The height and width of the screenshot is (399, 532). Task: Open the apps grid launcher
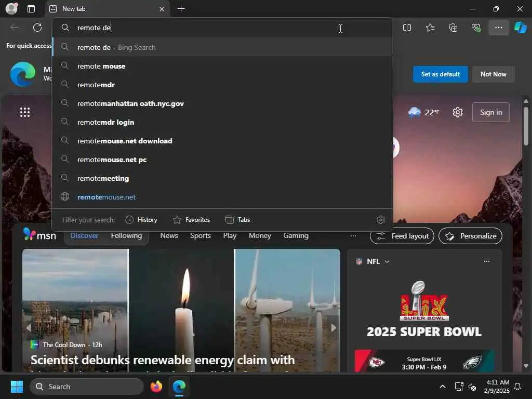click(25, 112)
